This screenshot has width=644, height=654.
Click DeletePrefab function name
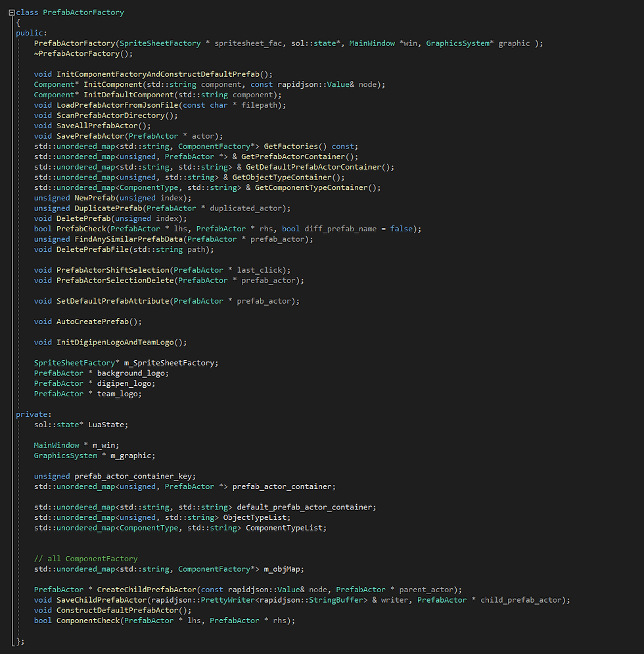click(83, 219)
